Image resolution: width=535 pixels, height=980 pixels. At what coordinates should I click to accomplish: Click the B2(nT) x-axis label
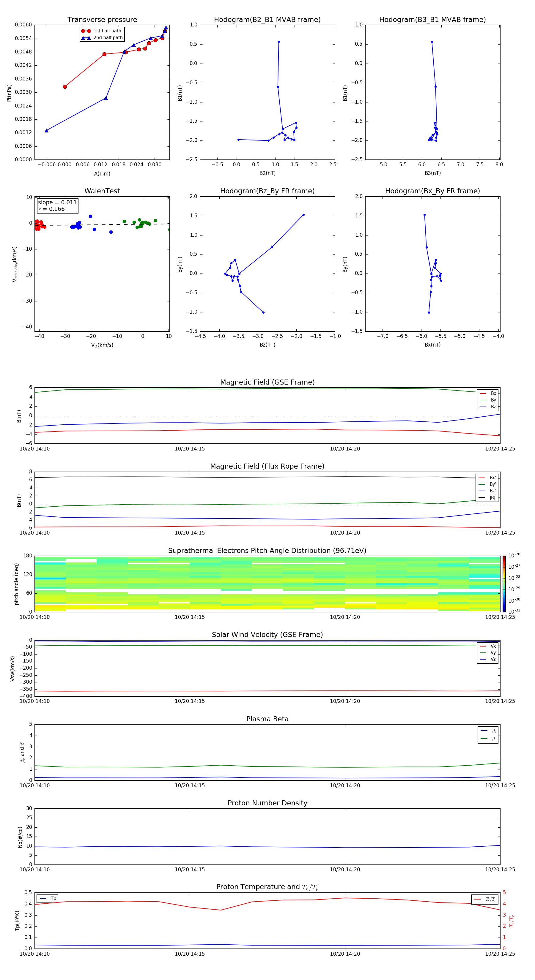click(x=267, y=173)
